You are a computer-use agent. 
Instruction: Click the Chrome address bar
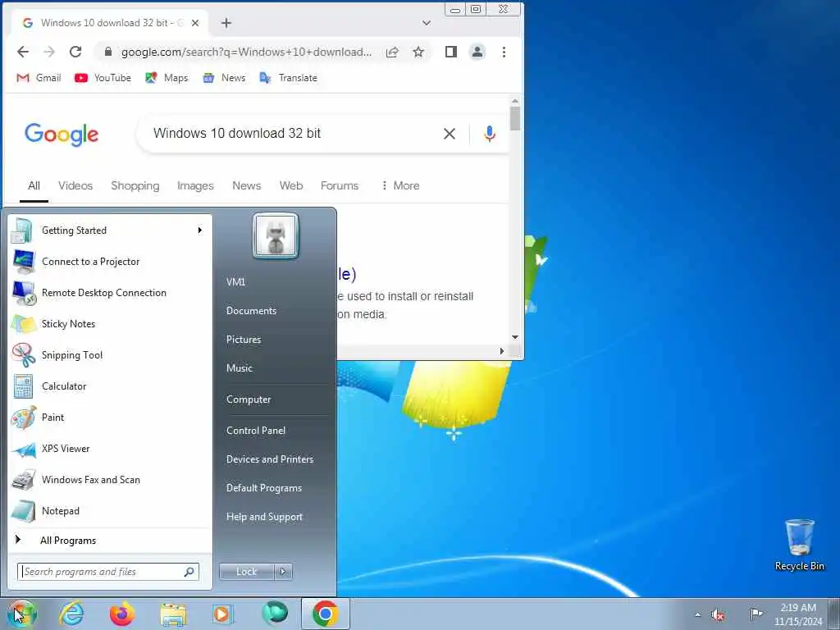pyautogui.click(x=245, y=52)
